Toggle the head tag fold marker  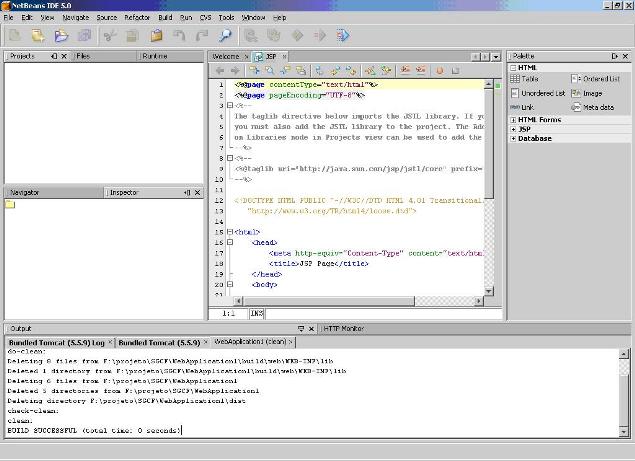click(x=229, y=242)
